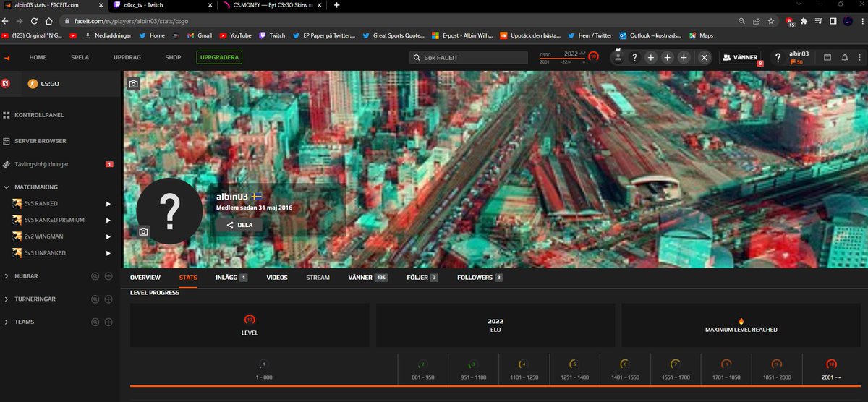Expand the HUBBAR section chevron
Viewport: 868px width, 402px height.
6,276
